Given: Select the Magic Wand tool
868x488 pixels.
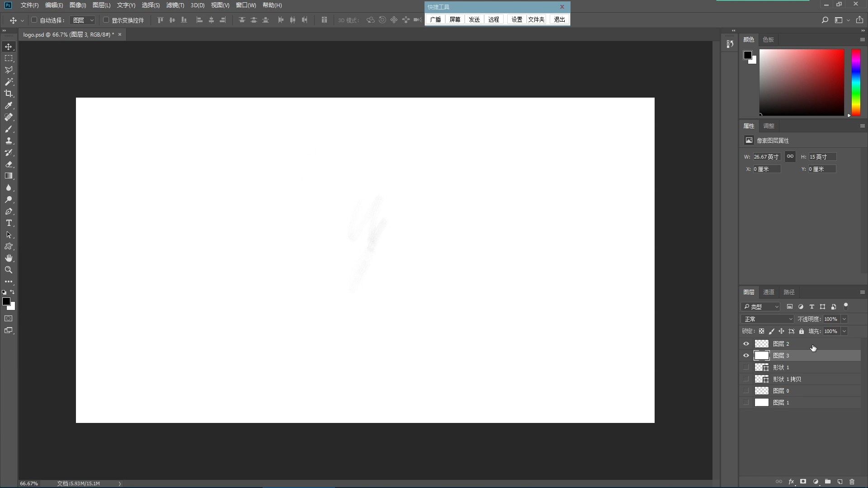Looking at the screenshot, I should pyautogui.click(x=9, y=82).
